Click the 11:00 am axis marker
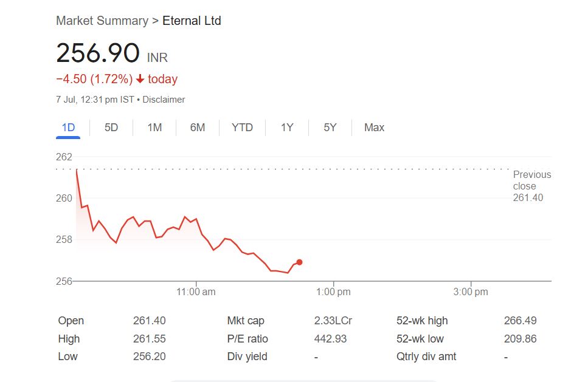The image size is (588, 382). (x=196, y=292)
